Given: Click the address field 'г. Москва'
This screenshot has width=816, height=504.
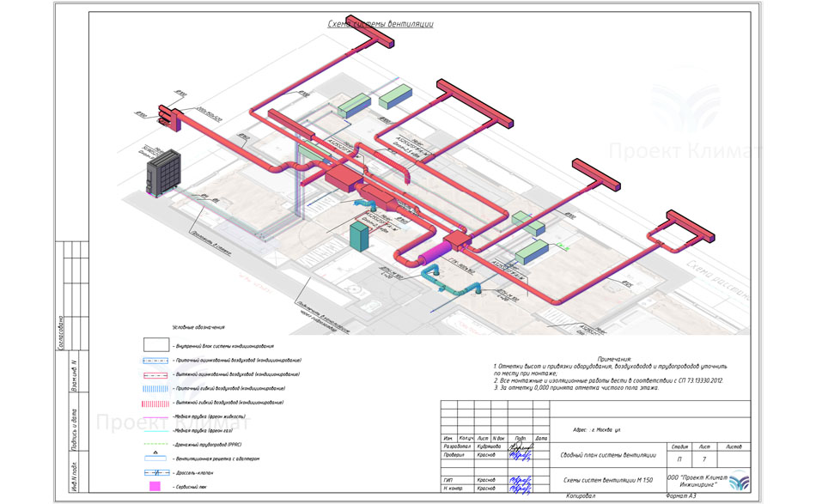Looking at the screenshot, I should [601, 429].
